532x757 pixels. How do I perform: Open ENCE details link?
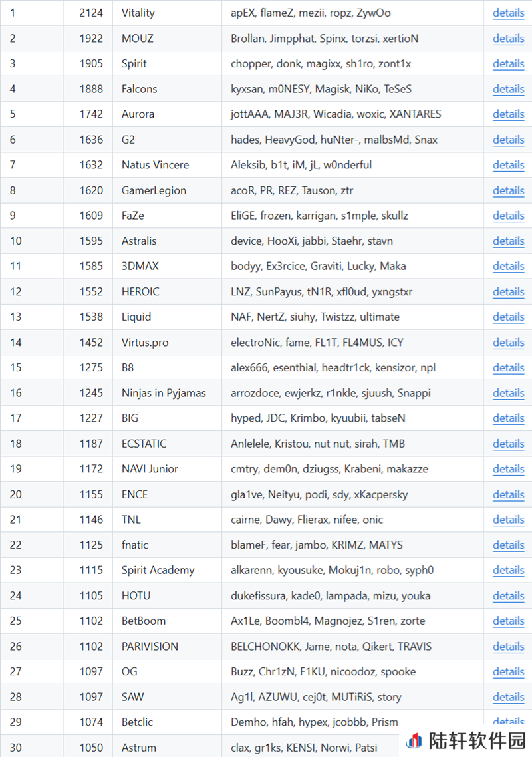(508, 495)
